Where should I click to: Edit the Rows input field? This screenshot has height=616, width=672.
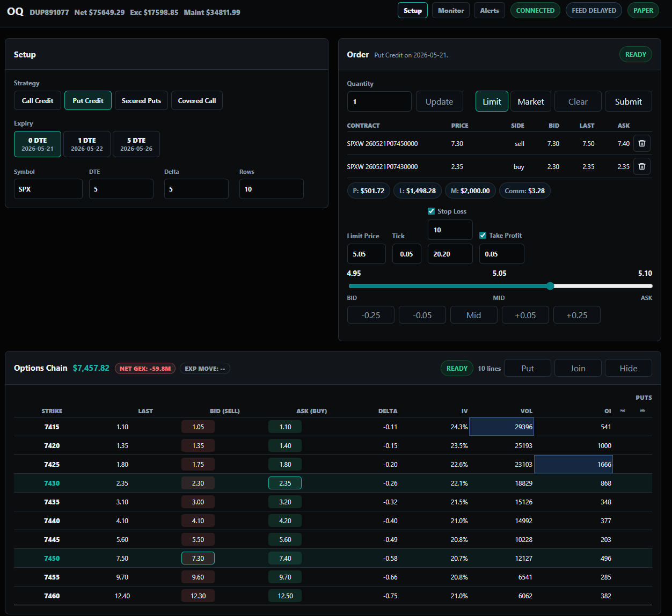coord(272,189)
